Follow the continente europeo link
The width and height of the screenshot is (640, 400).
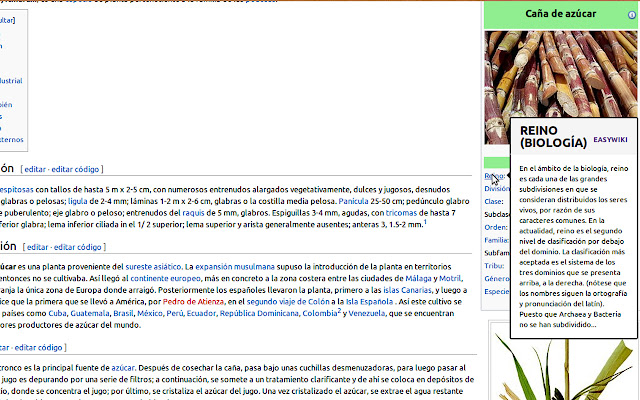point(165,278)
